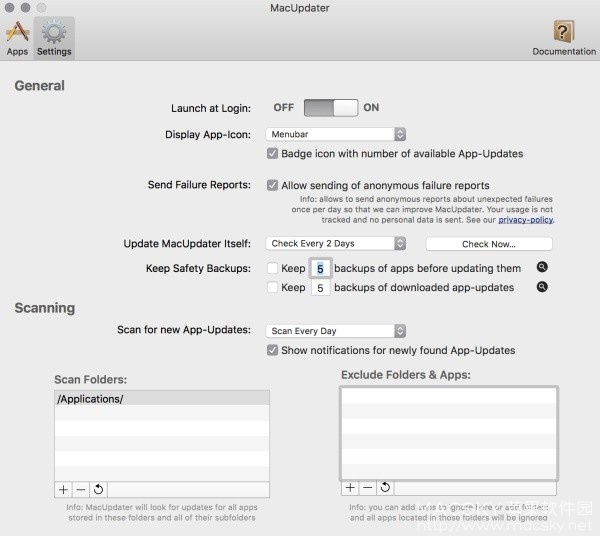Add a scan folder with plus button
Screen dimensions: 600x536
[64, 489]
